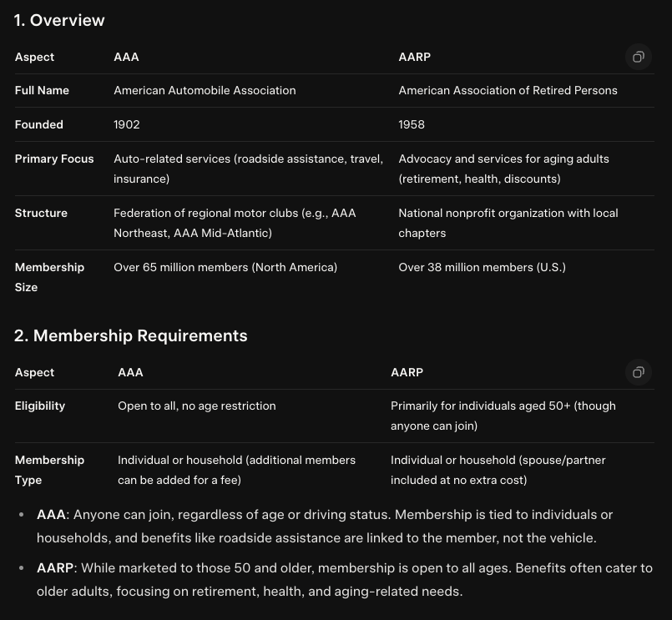Copy the Membership Requirements table via copy icon
The width and height of the screenshot is (672, 620).
pyautogui.click(x=638, y=372)
